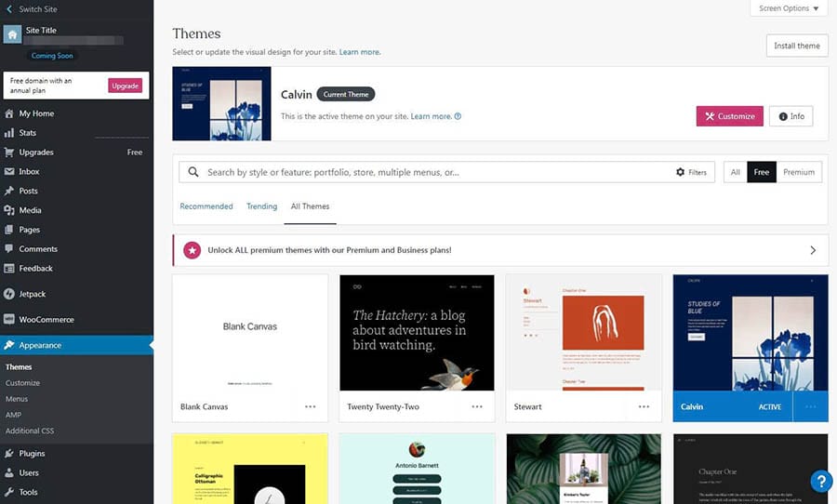
Task: Expand the premium themes unlock banner arrow
Action: (x=813, y=250)
